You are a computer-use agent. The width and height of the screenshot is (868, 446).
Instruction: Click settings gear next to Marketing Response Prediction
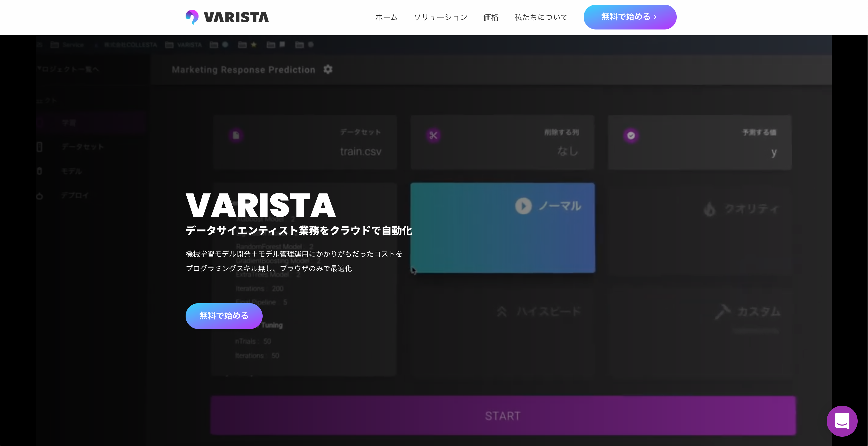click(x=328, y=69)
